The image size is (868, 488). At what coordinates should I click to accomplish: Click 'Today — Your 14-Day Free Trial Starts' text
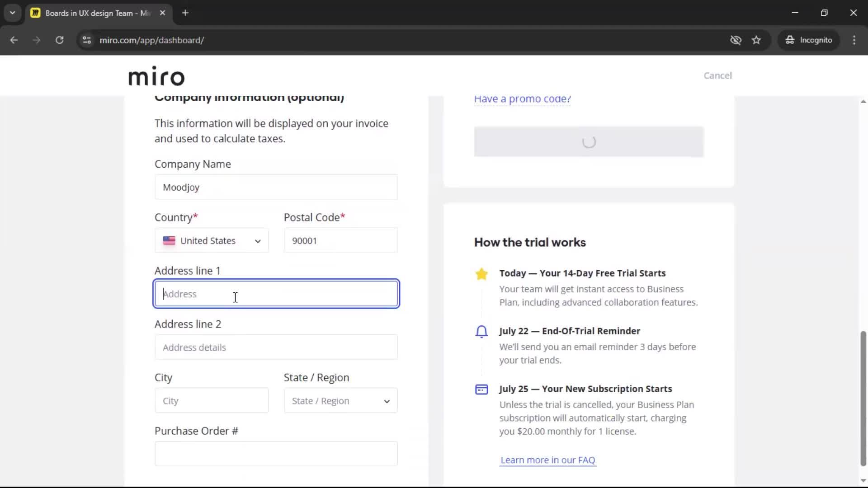pos(582,273)
